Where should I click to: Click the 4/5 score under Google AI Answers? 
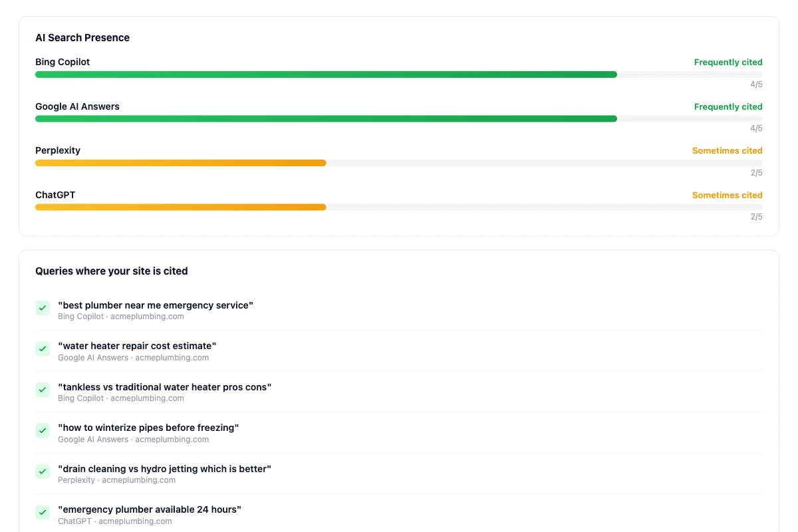click(756, 128)
